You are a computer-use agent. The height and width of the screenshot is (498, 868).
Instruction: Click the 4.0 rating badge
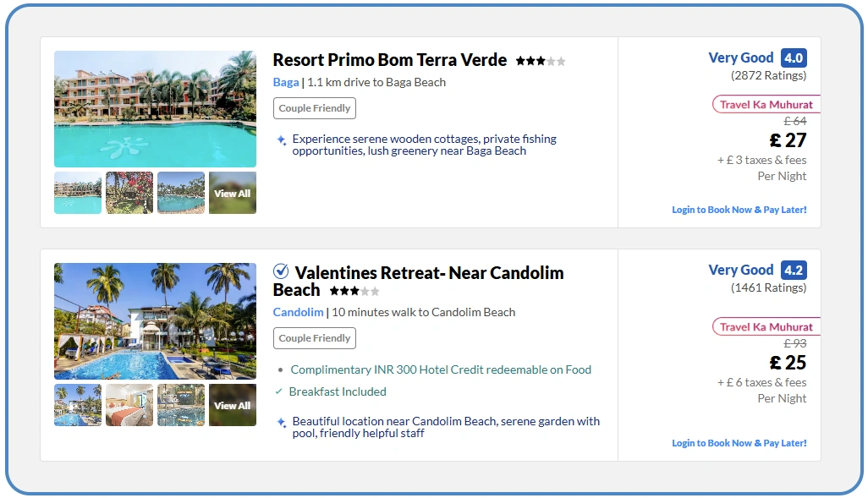coord(794,58)
